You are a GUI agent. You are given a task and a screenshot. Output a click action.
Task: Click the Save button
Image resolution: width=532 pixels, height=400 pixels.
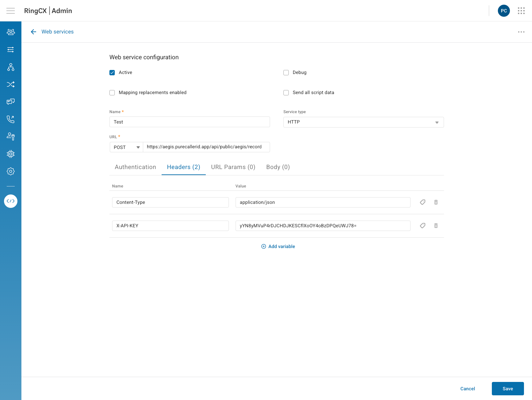[x=508, y=389]
